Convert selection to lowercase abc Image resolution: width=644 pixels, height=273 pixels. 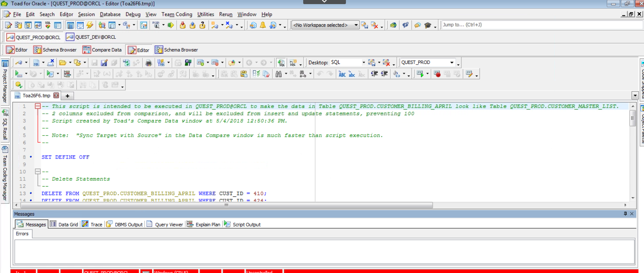pos(352,74)
